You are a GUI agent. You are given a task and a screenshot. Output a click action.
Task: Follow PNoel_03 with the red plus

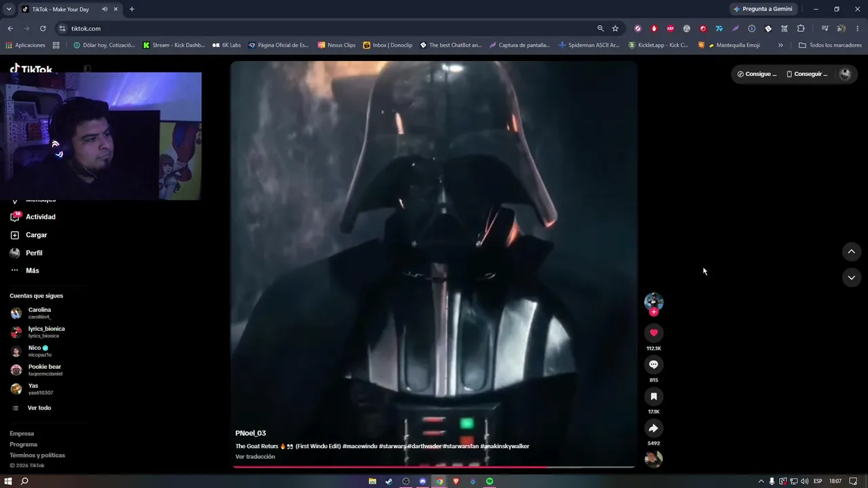click(654, 312)
